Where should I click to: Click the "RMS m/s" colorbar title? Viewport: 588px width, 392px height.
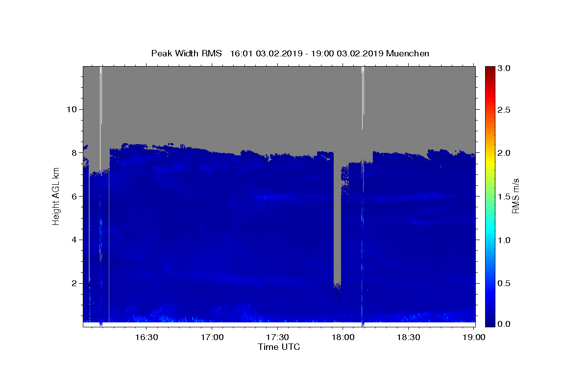515,196
